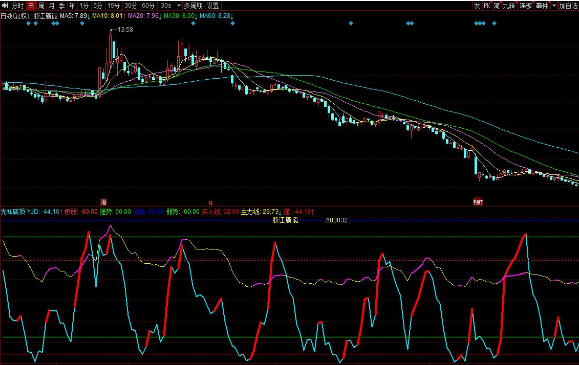579x365 pixels.
Task: Click the PK compare icon
Action: [487, 6]
